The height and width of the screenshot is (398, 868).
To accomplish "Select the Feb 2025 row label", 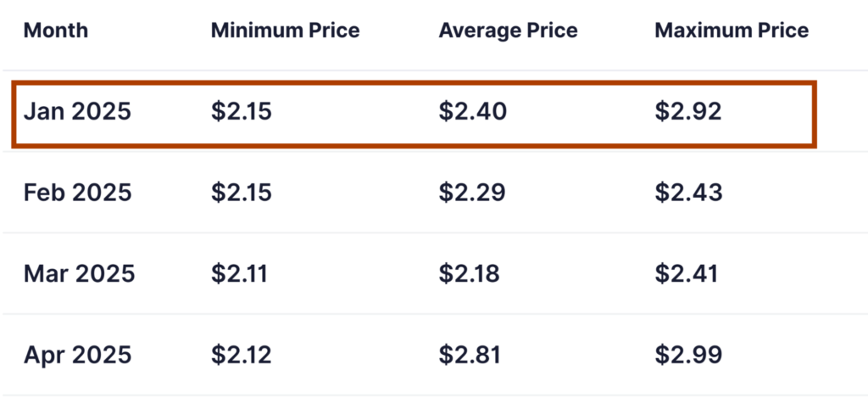I will point(77,193).
